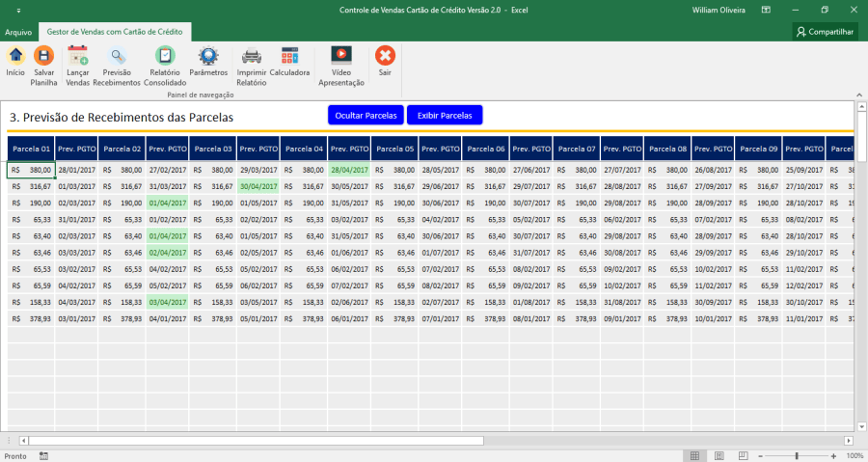Open Quick Access Toolbar customize arrow
This screenshot has width=868, height=462.
19,10
